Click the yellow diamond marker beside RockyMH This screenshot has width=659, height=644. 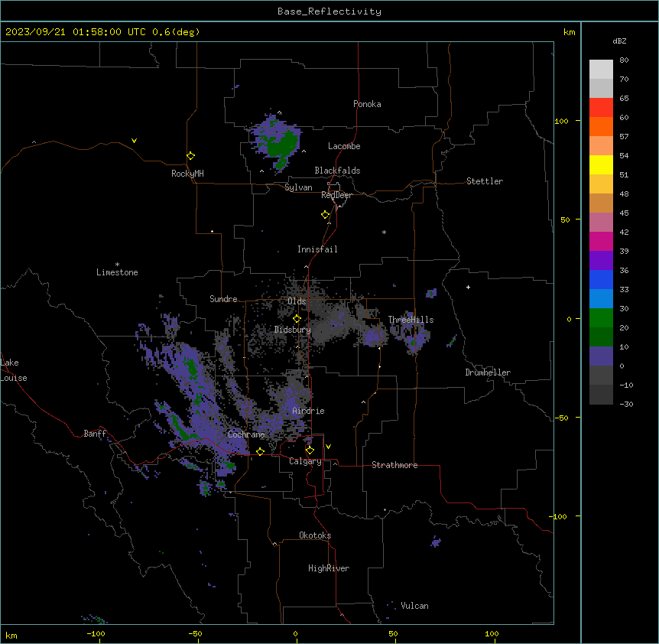(190, 156)
